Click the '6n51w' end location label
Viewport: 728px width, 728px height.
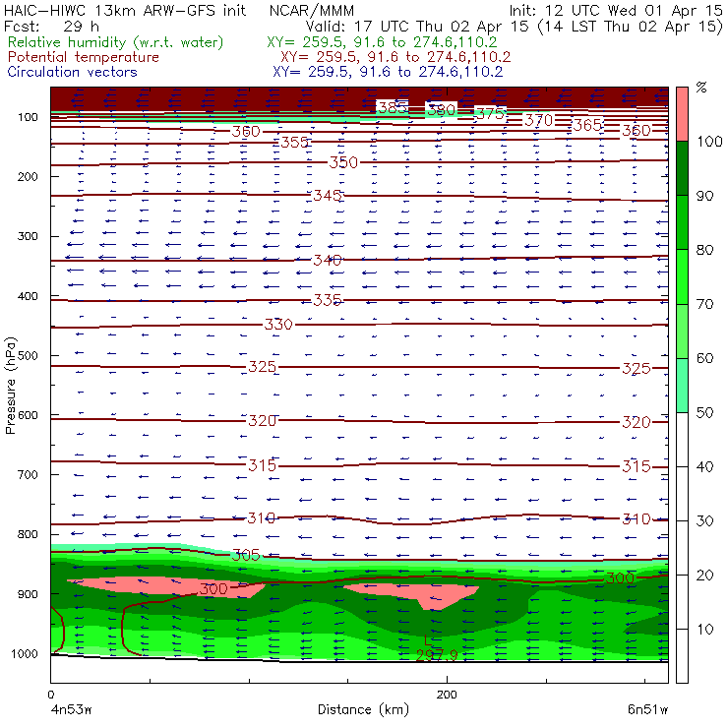click(647, 710)
